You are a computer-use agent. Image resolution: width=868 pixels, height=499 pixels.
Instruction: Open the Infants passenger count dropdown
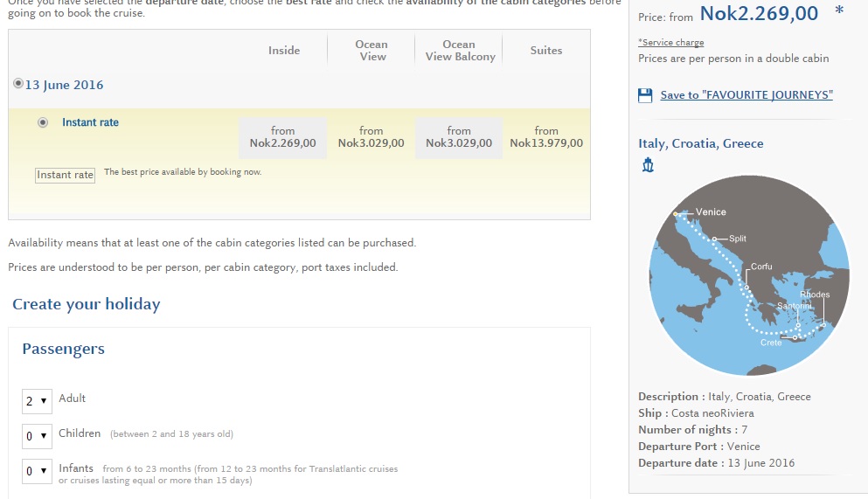(37, 471)
